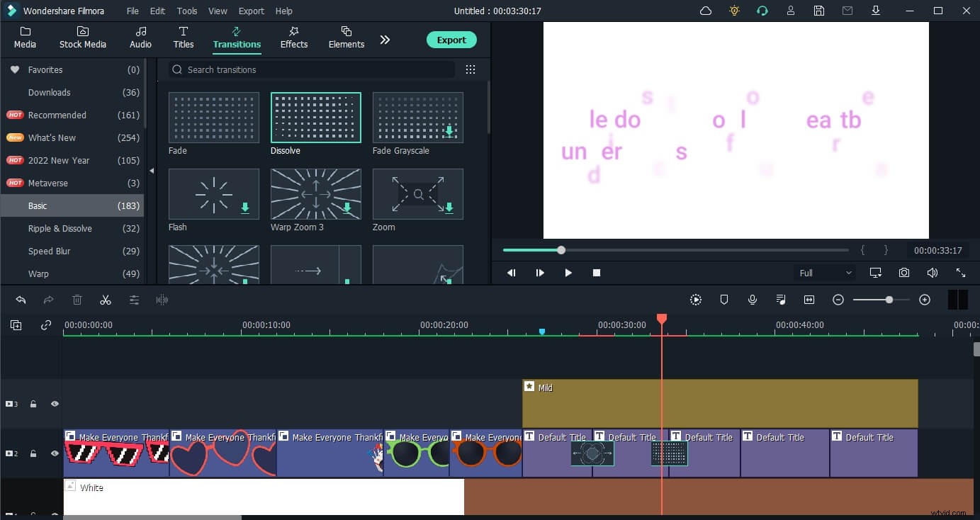Switch to the Titles tab
This screenshot has width=980, height=520.
(184, 38)
